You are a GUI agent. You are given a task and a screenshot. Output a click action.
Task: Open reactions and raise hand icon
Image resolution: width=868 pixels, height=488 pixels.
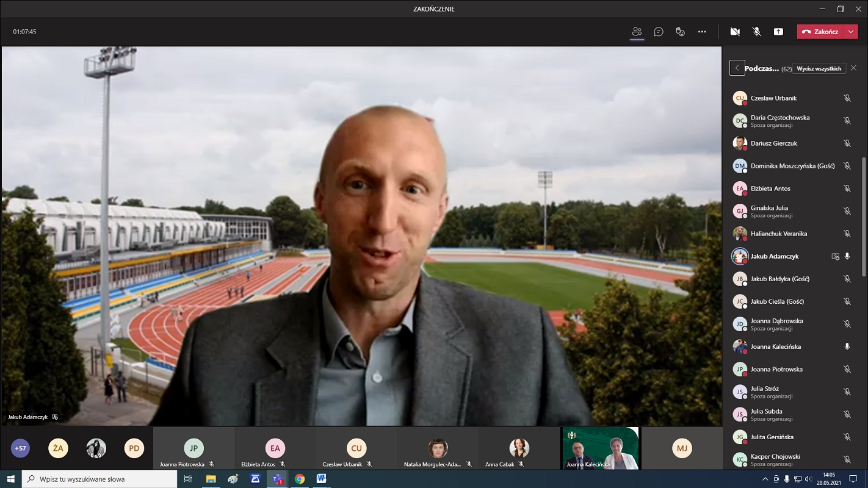pos(680,32)
